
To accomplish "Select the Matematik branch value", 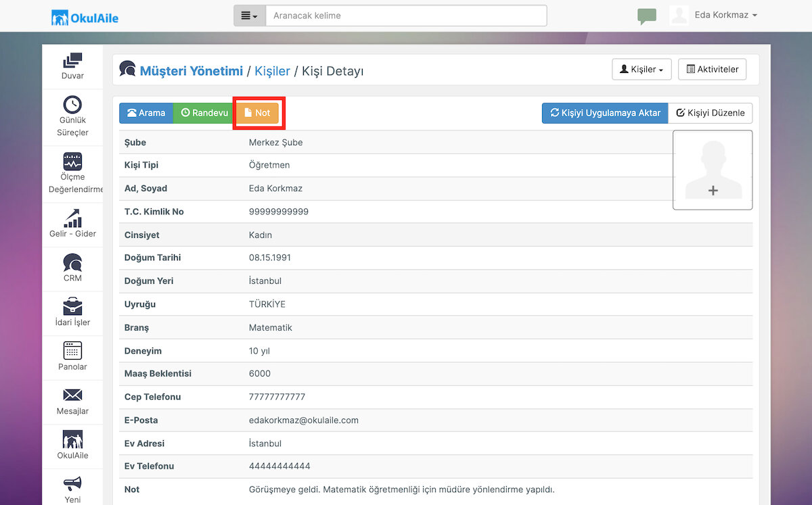I will coord(271,328).
